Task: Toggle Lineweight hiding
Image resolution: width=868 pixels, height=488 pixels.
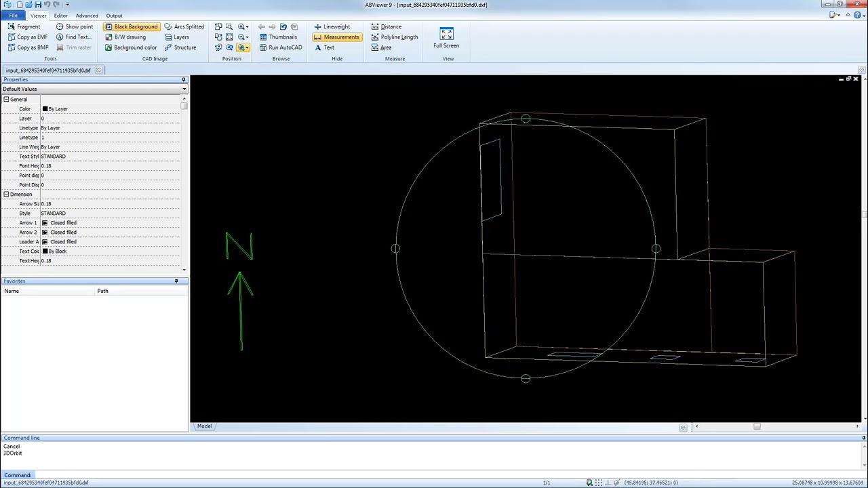Action: click(x=332, y=26)
